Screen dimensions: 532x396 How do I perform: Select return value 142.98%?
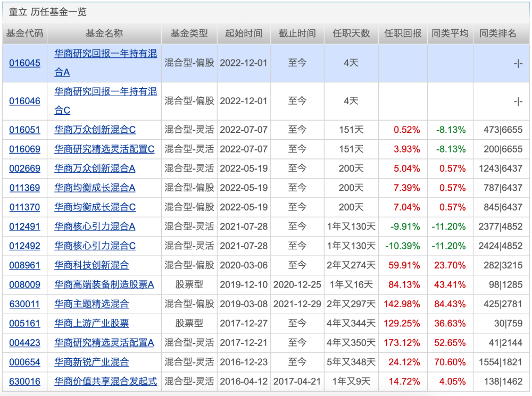pos(402,304)
